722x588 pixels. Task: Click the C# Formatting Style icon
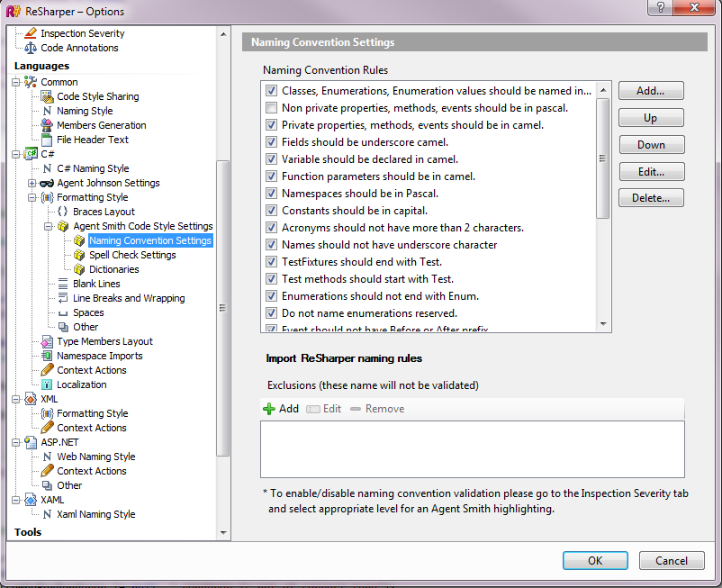click(47, 197)
